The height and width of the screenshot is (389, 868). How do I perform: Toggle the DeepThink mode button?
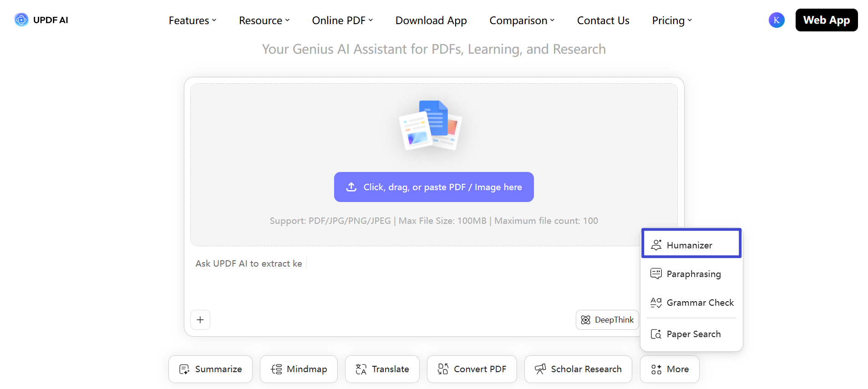[x=607, y=320]
